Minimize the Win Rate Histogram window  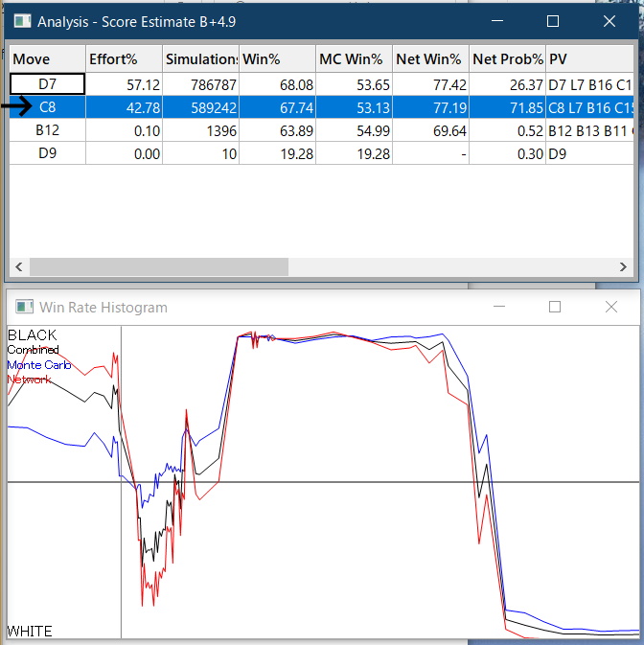(497, 307)
